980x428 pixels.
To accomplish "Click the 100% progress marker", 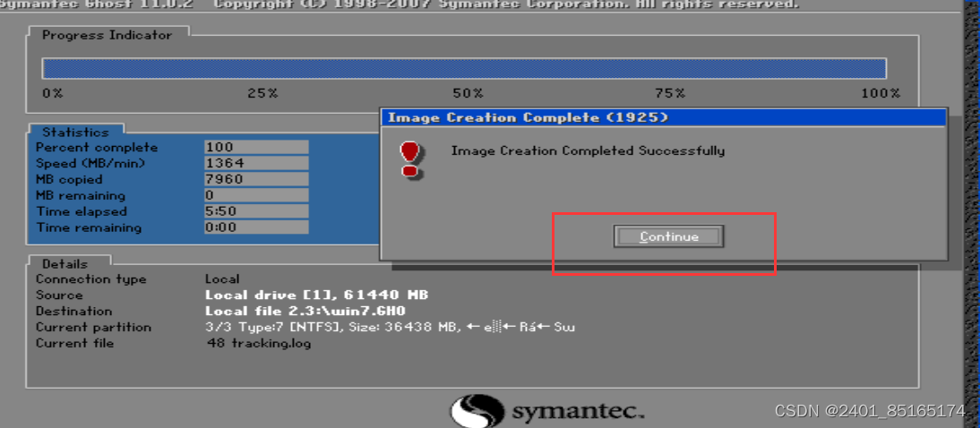I will (881, 93).
